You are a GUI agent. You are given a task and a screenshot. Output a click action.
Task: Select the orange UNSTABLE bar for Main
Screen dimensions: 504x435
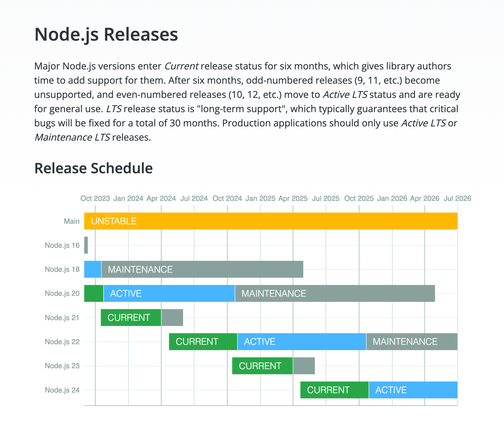pos(271,221)
